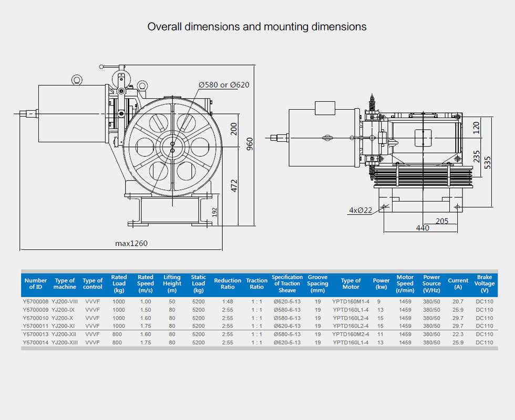
Task: Click the "max1260" dimension label
Action: pos(131,244)
